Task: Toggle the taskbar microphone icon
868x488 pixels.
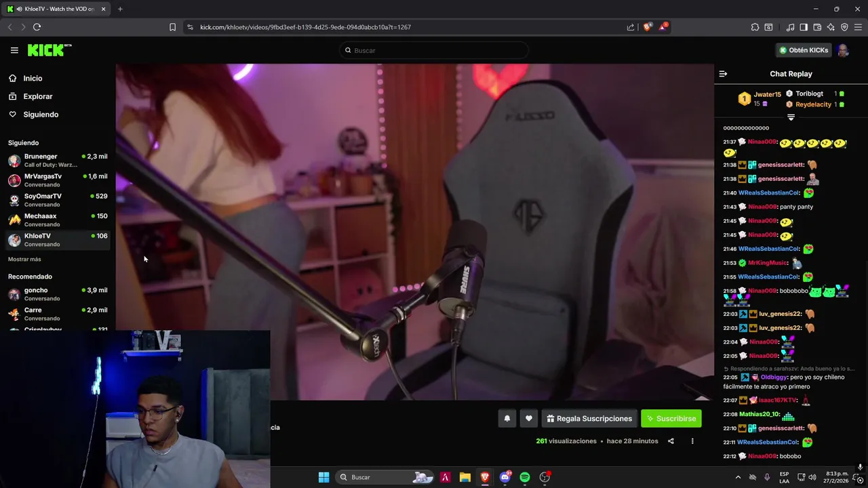Action: click(x=767, y=477)
